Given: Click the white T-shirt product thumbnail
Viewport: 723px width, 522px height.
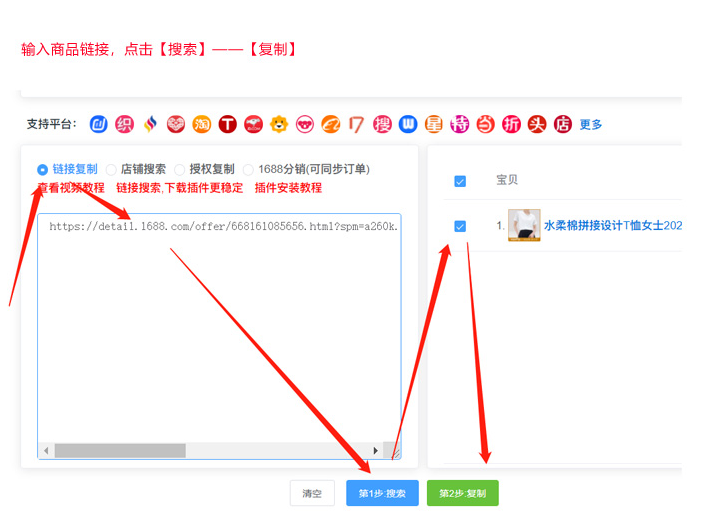Looking at the screenshot, I should 524,225.
